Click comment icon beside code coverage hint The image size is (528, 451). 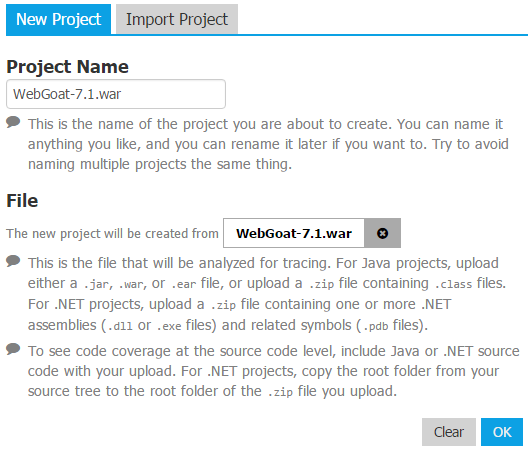[13, 349]
